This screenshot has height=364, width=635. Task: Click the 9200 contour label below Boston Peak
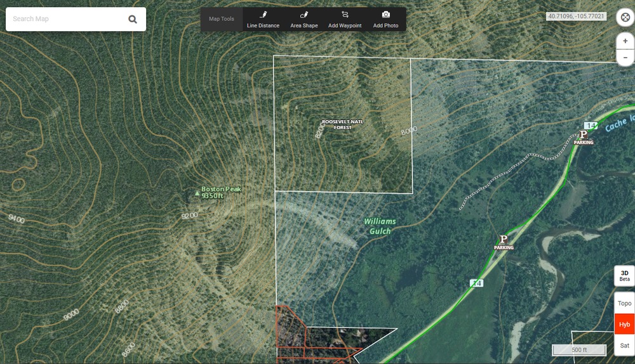point(189,216)
